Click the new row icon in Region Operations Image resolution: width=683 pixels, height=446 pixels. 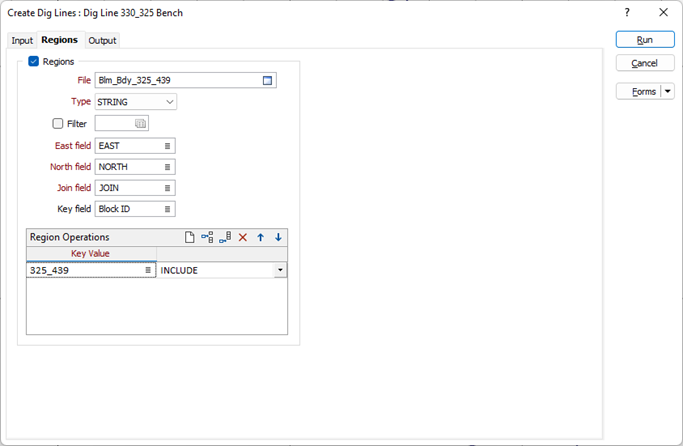click(189, 237)
